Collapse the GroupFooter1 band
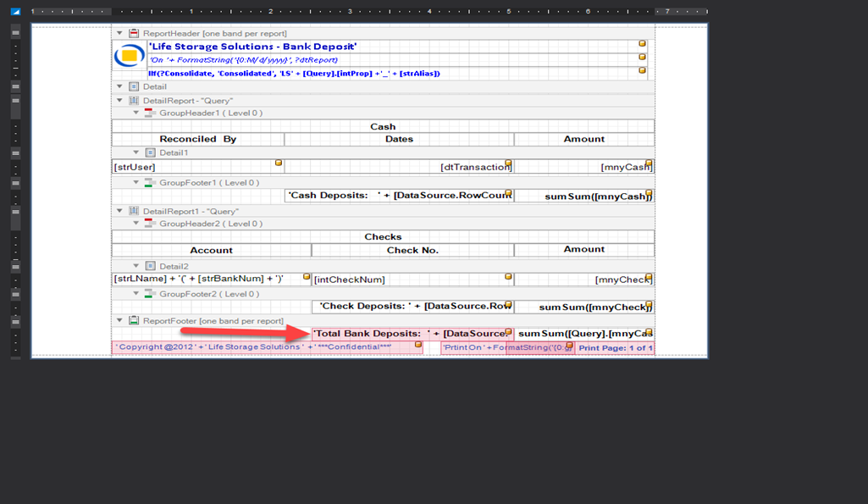 pos(135,182)
